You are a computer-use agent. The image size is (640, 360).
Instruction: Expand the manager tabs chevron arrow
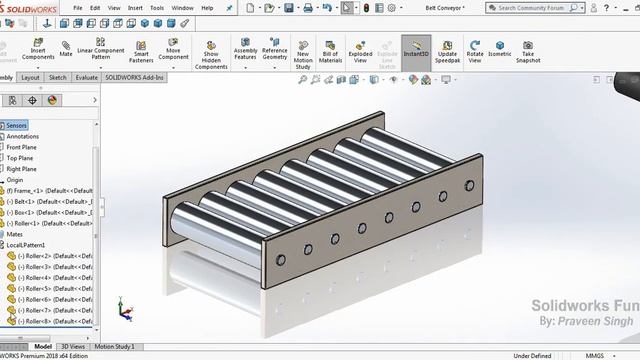tap(95, 100)
